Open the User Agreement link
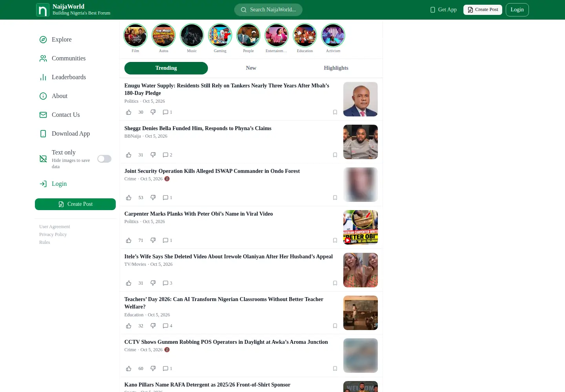Image resolution: width=565 pixels, height=392 pixels. (x=55, y=227)
